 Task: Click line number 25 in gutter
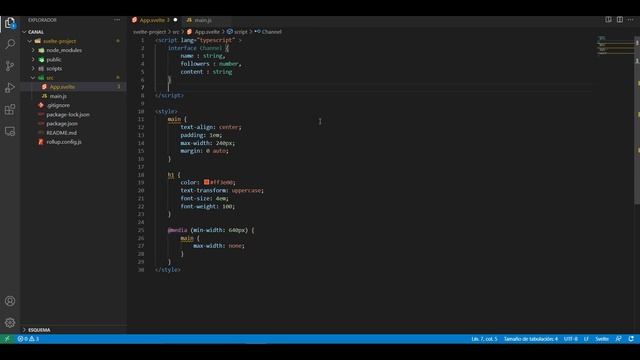tap(141, 230)
